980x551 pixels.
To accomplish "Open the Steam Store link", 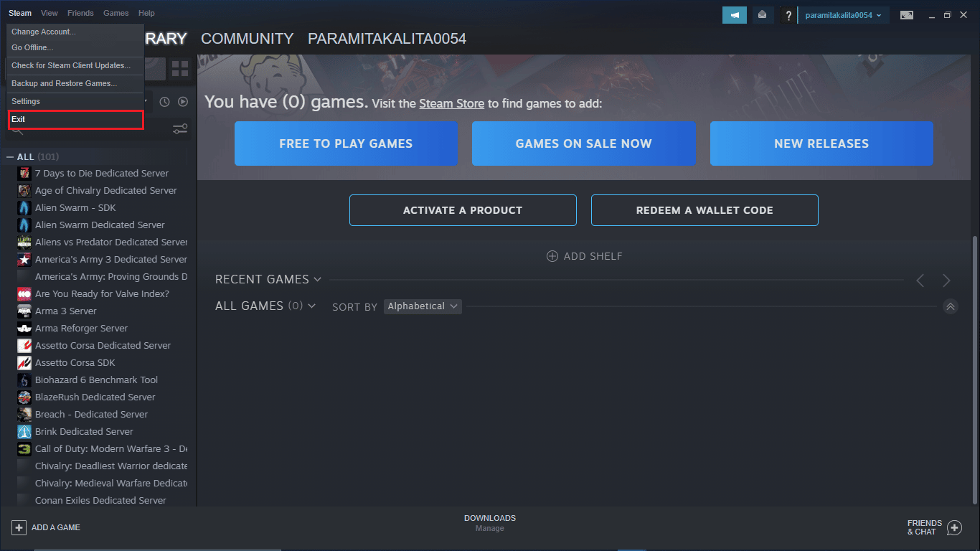I will coord(451,103).
